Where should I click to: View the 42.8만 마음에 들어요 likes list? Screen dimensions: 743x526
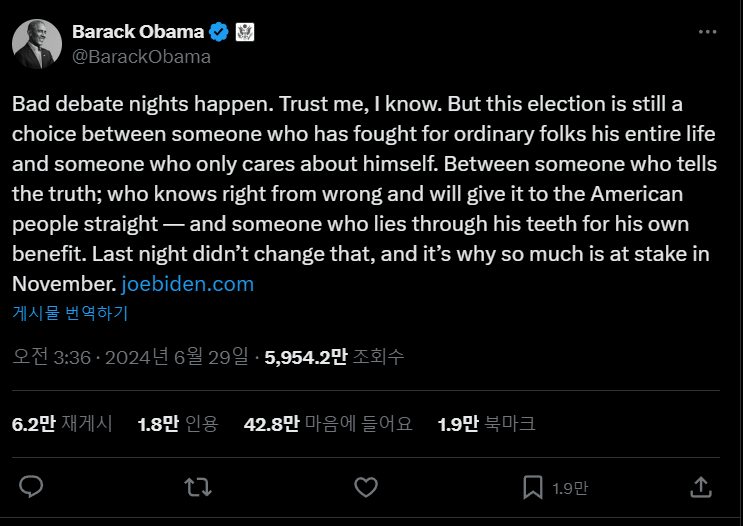tap(328, 423)
